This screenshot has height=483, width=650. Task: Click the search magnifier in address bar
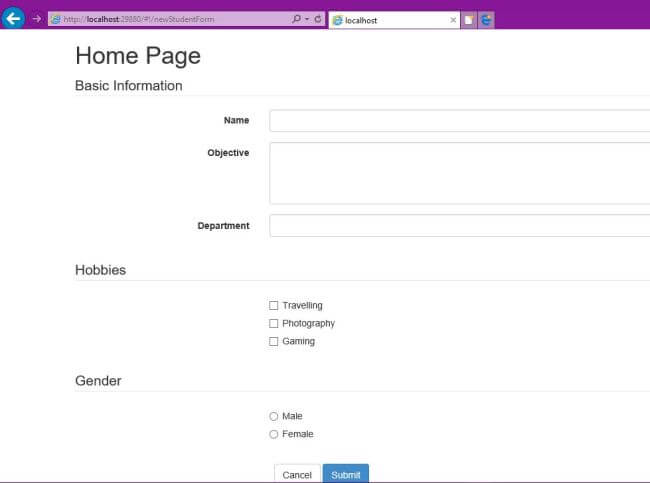coord(296,19)
